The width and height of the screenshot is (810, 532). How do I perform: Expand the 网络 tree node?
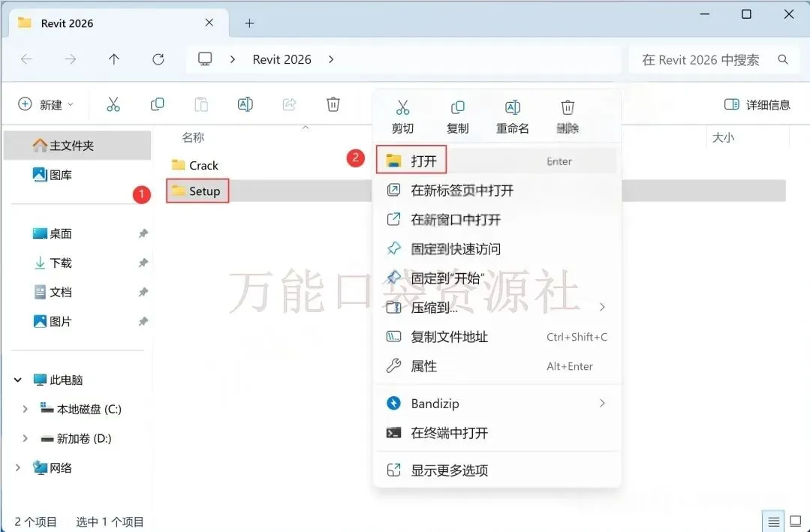(x=18, y=468)
